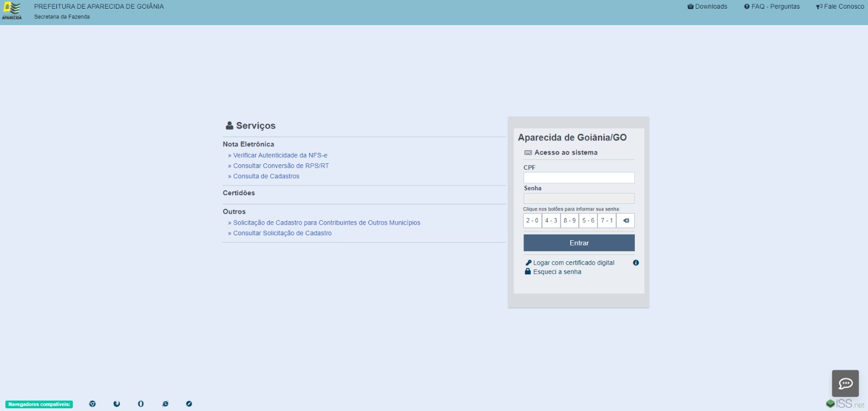Click the '7 - 1' keypad button
The height and width of the screenshot is (411, 868).
[x=607, y=221]
